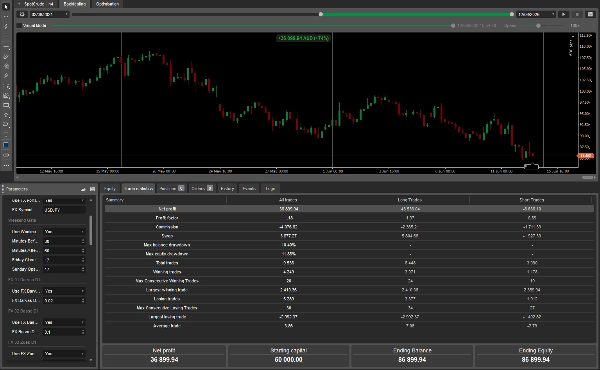Click the Sunday Open stepper arrows
Viewport: 600px width, 370px height.
coord(83,269)
